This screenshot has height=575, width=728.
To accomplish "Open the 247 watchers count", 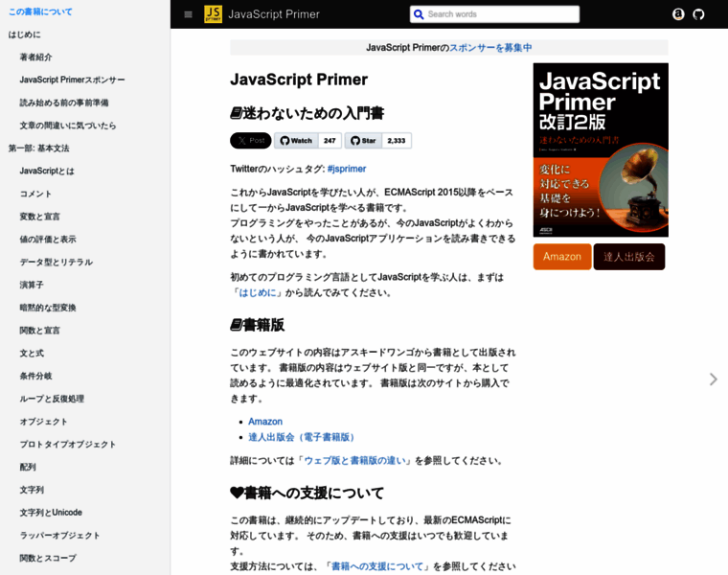I will [330, 140].
